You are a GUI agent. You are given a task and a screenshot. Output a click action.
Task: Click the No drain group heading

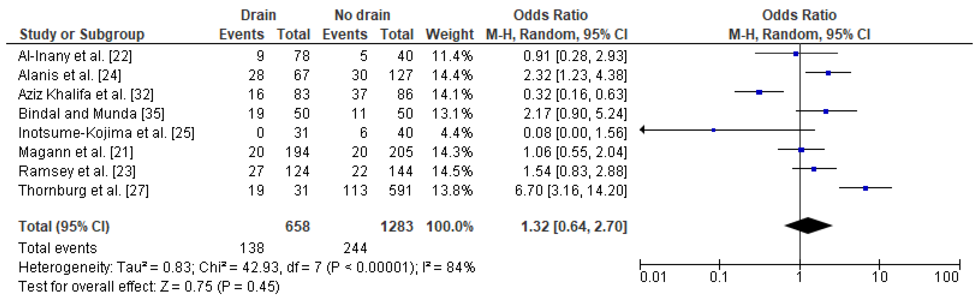click(362, 15)
